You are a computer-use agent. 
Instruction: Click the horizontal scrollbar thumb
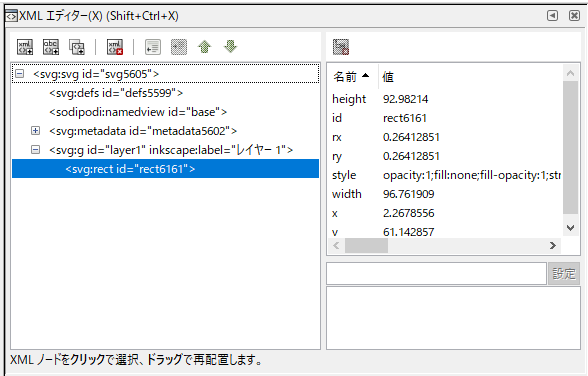pyautogui.click(x=366, y=246)
